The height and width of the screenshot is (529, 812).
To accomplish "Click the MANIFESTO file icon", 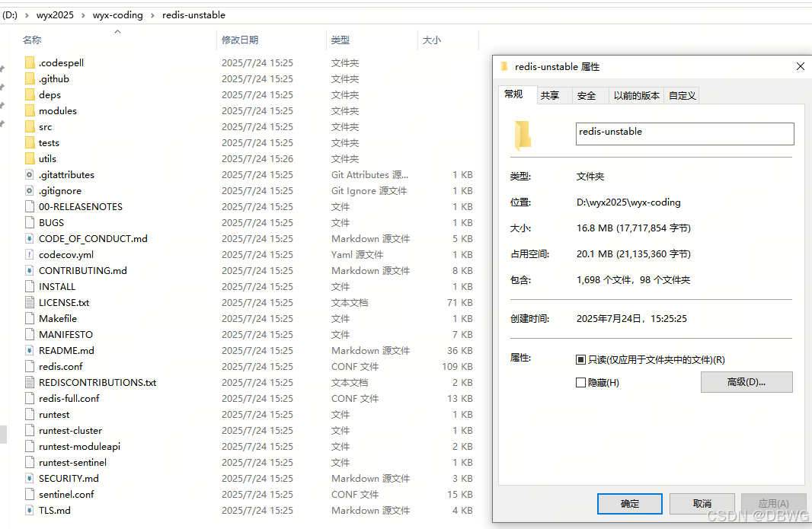I will (30, 334).
